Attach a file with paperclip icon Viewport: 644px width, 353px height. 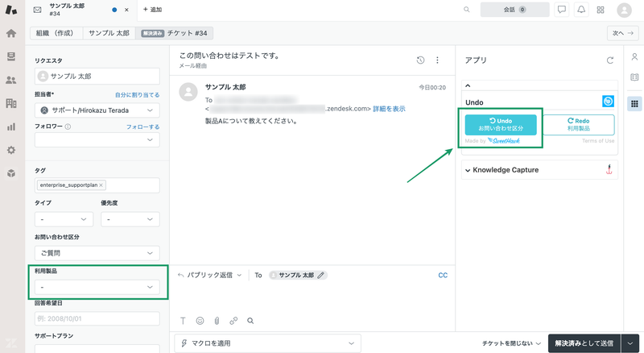coord(217,321)
